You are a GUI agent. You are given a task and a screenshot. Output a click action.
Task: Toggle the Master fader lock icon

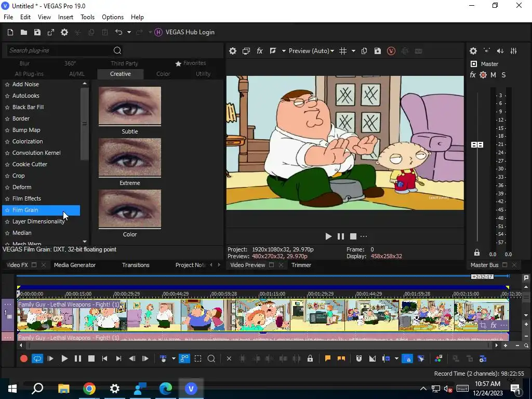tap(477, 252)
